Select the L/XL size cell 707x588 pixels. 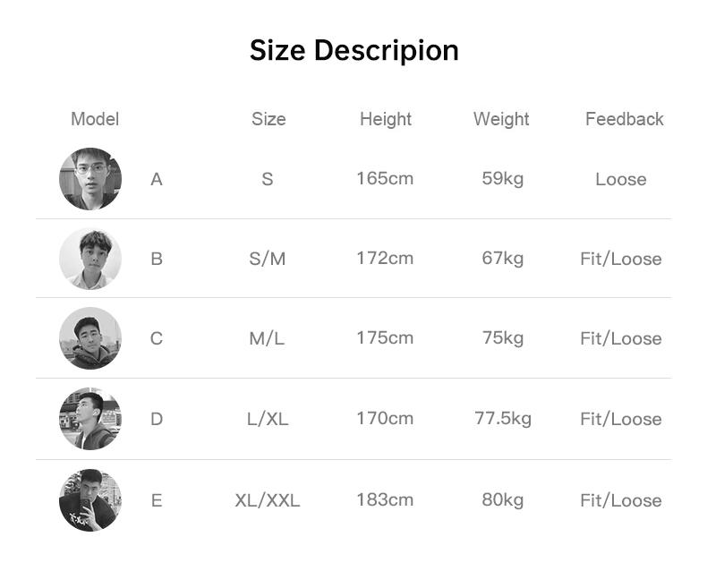(268, 419)
